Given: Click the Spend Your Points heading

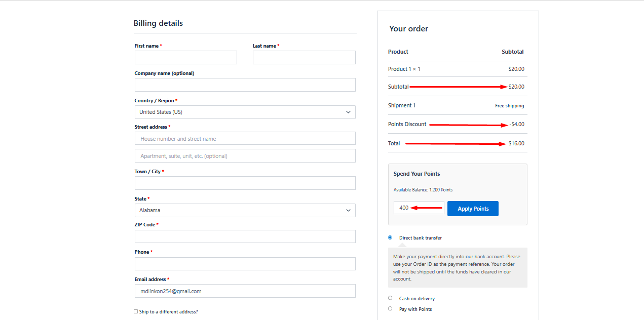Looking at the screenshot, I should click(416, 174).
